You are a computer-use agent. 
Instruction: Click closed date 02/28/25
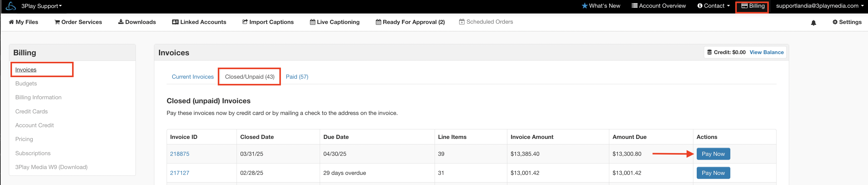(252, 173)
